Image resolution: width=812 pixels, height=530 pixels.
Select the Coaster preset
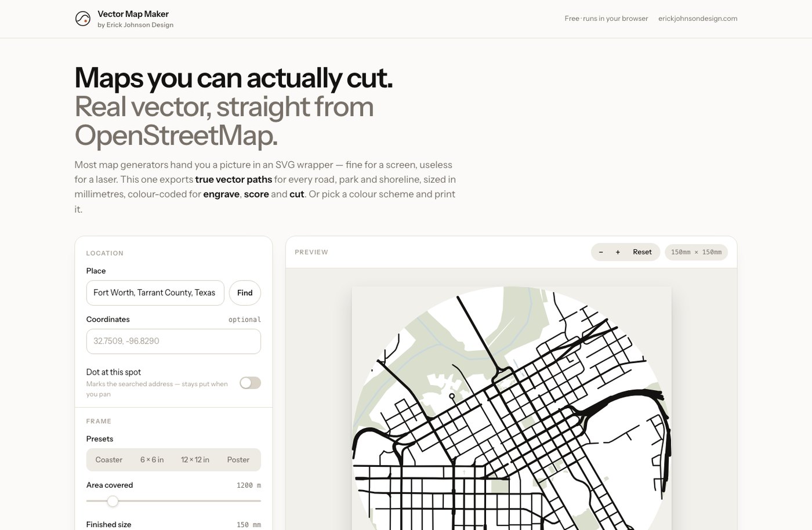(x=109, y=460)
